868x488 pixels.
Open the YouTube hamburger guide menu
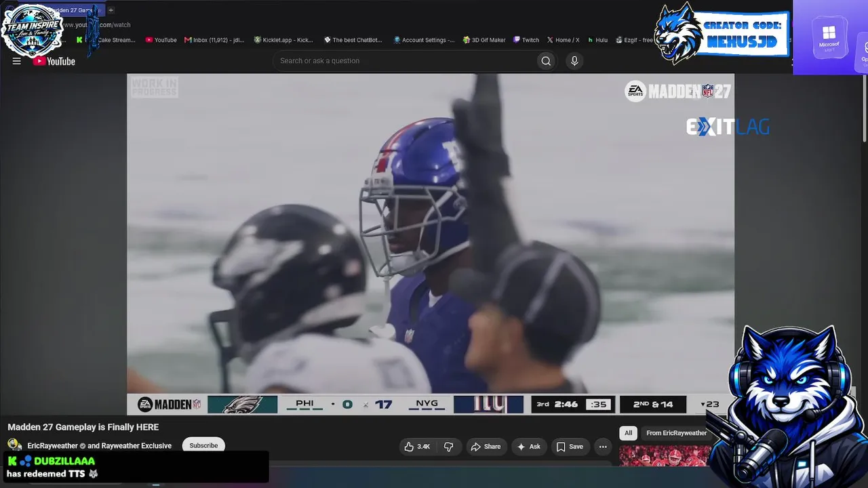(x=17, y=61)
